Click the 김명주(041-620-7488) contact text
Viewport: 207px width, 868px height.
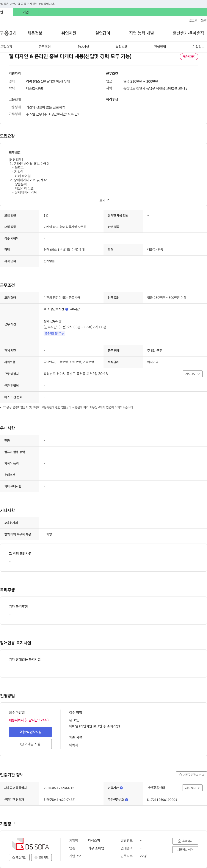click(x=60, y=800)
